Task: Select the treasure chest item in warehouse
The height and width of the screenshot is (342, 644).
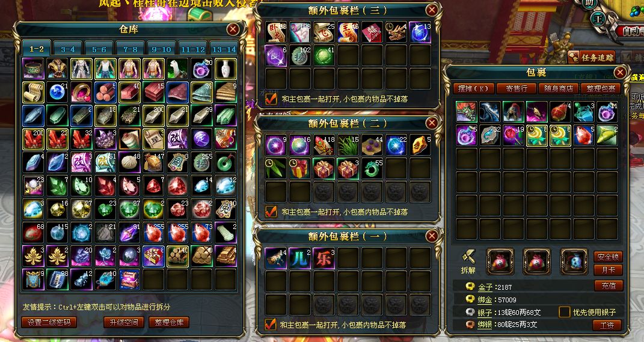Action: [x=129, y=279]
